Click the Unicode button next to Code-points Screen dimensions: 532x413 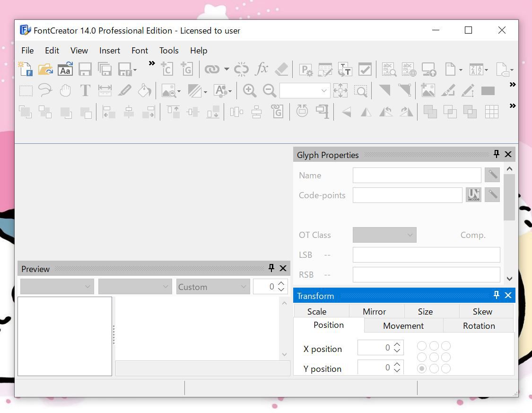(473, 194)
